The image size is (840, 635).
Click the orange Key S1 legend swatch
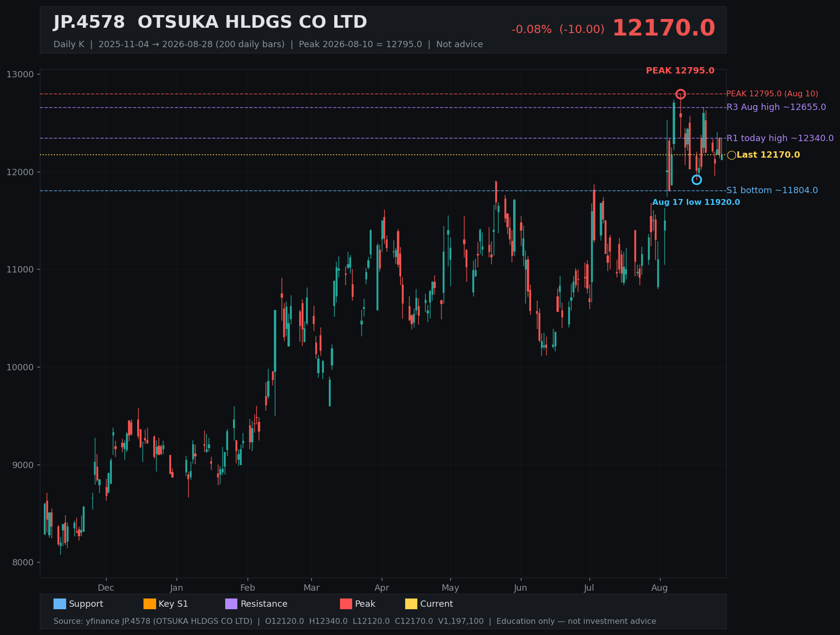(150, 604)
